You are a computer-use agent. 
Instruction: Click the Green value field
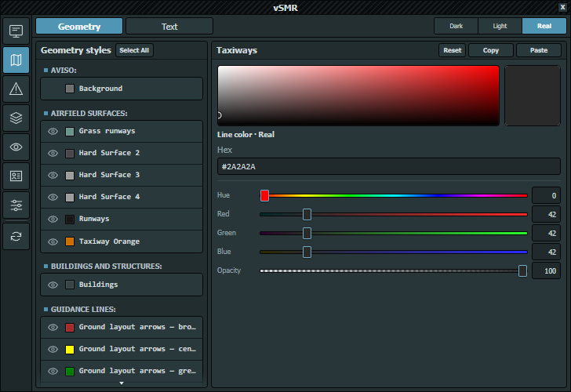546,234
